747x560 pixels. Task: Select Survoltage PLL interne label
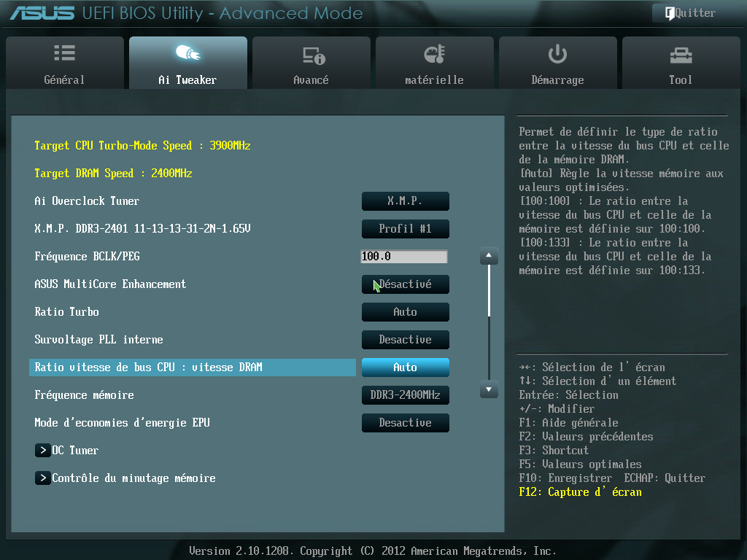[98, 340]
